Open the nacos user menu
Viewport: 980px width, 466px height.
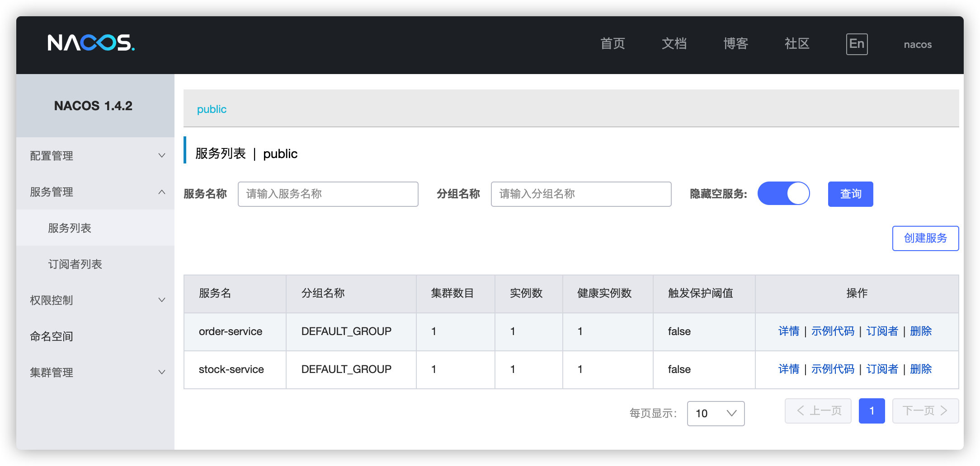(918, 44)
